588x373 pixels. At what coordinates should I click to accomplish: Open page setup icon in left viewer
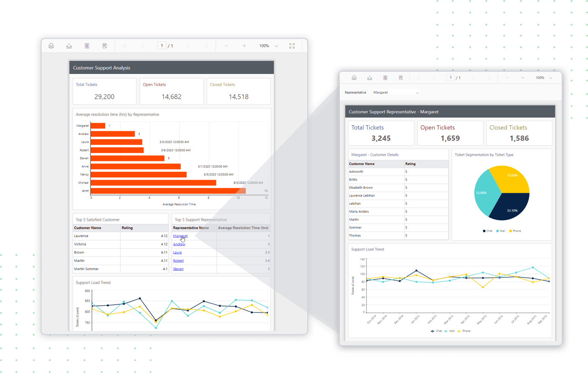click(x=105, y=46)
